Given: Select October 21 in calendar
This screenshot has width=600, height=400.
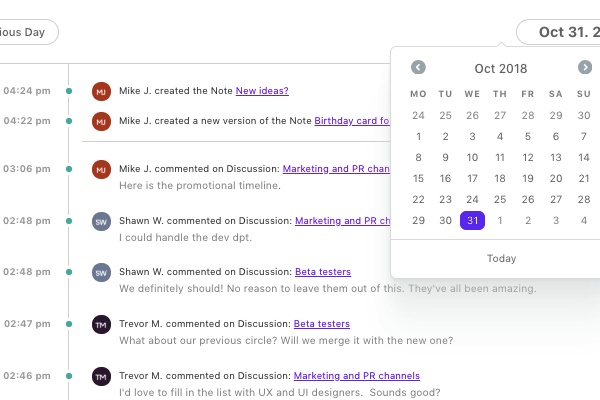Looking at the screenshot, I should coord(584,178).
